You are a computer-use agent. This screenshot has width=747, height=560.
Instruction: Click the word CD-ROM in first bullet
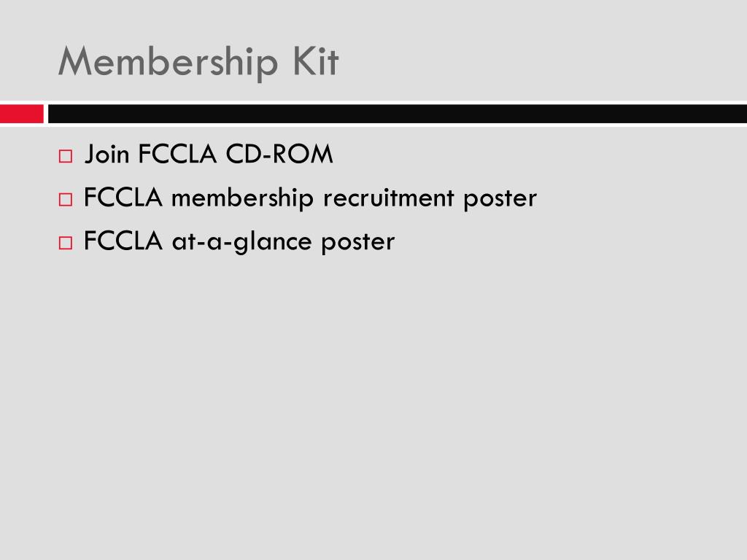(279, 155)
